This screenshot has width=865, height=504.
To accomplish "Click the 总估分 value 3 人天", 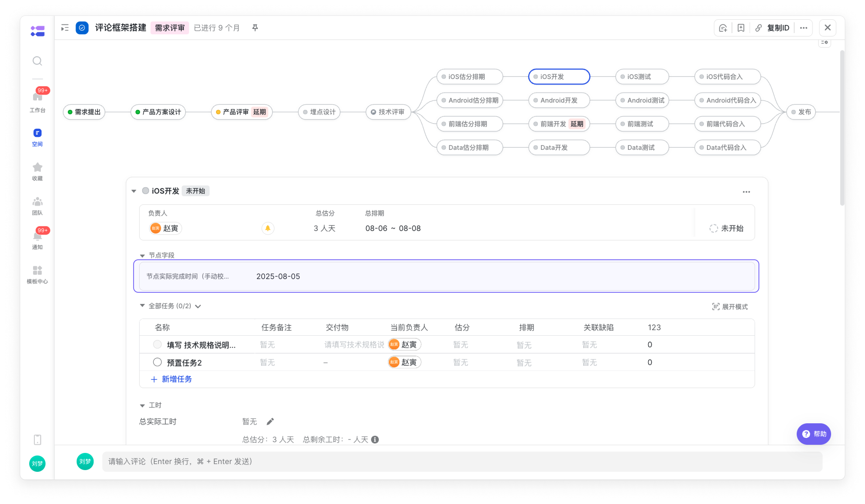I will click(324, 228).
